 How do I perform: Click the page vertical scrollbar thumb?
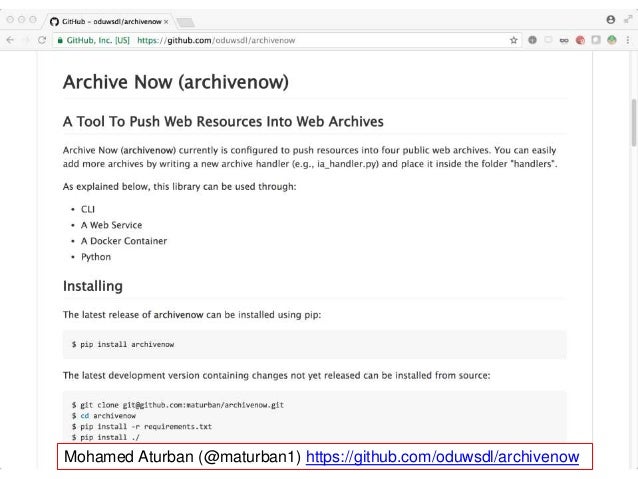634,122
